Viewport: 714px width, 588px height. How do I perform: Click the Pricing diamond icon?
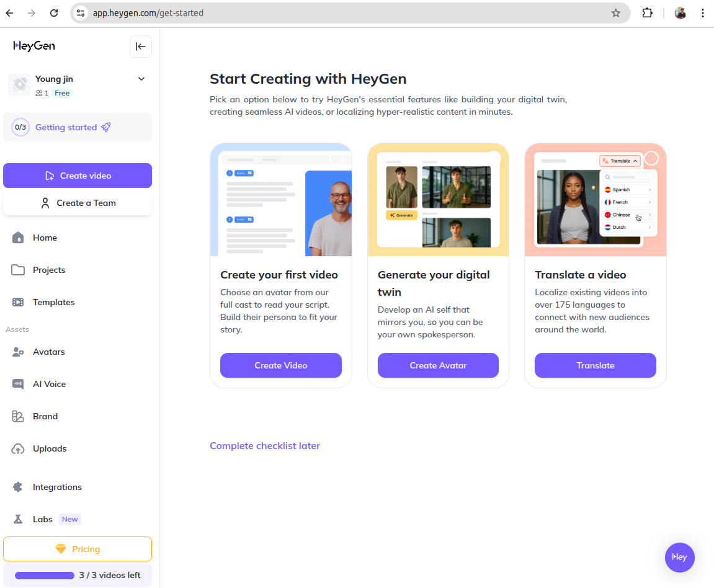61,550
